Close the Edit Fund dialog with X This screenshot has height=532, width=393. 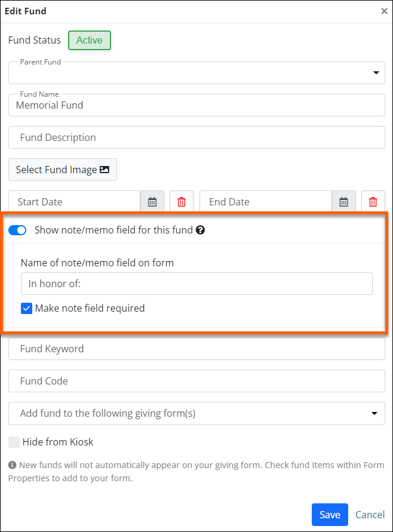tap(384, 11)
